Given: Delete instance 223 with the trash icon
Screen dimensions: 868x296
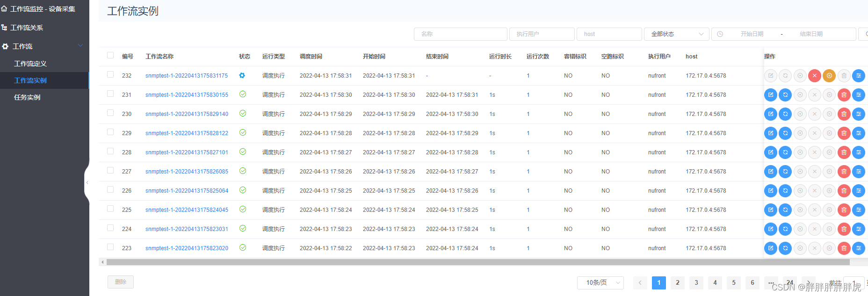Looking at the screenshot, I should click(x=844, y=248).
